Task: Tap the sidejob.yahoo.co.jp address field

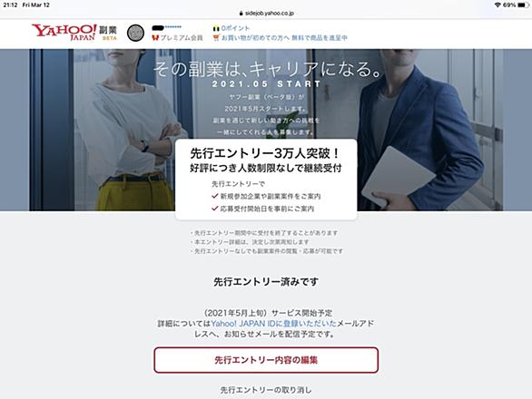Action: pyautogui.click(x=266, y=14)
